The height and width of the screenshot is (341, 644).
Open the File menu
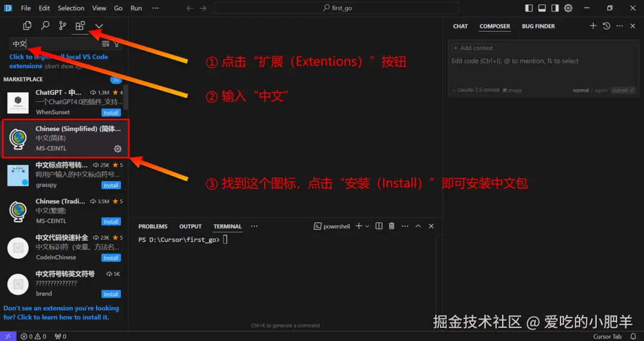click(26, 8)
